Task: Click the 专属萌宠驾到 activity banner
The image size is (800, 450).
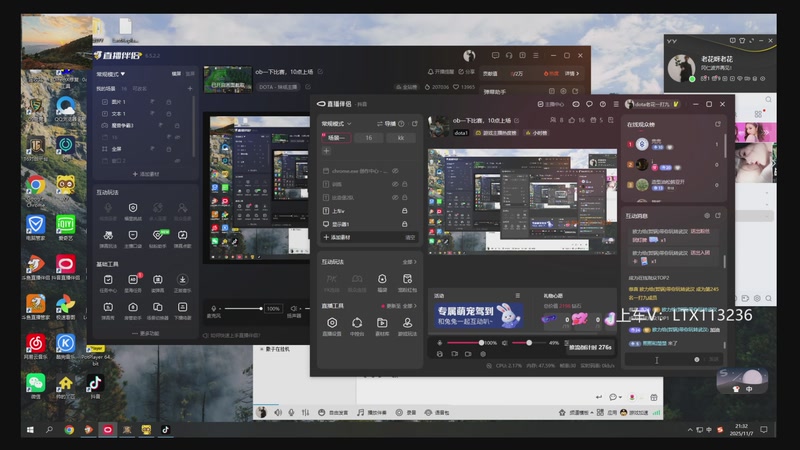Action: coord(479,316)
